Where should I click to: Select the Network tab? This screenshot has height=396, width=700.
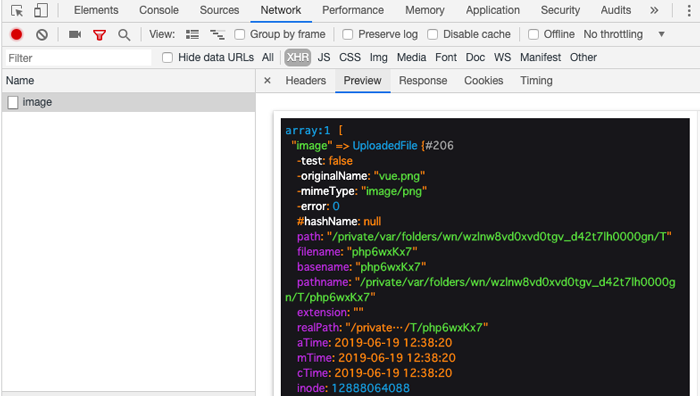[281, 10]
